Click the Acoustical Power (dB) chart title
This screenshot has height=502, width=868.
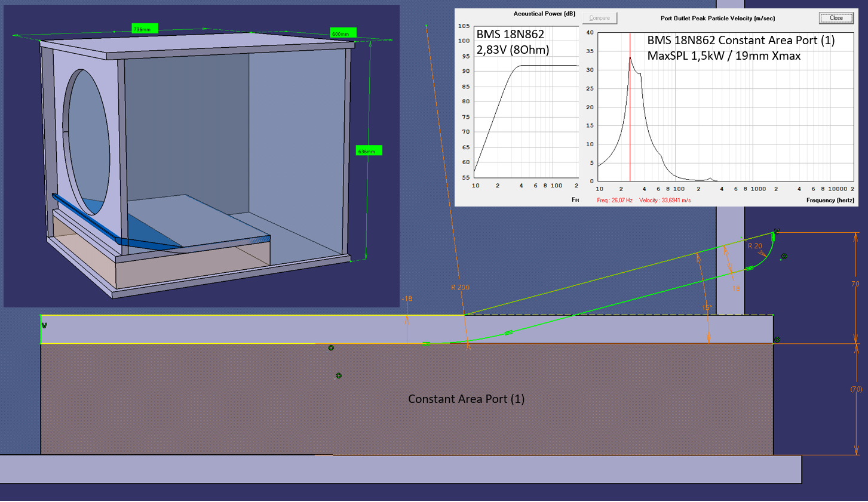544,14
